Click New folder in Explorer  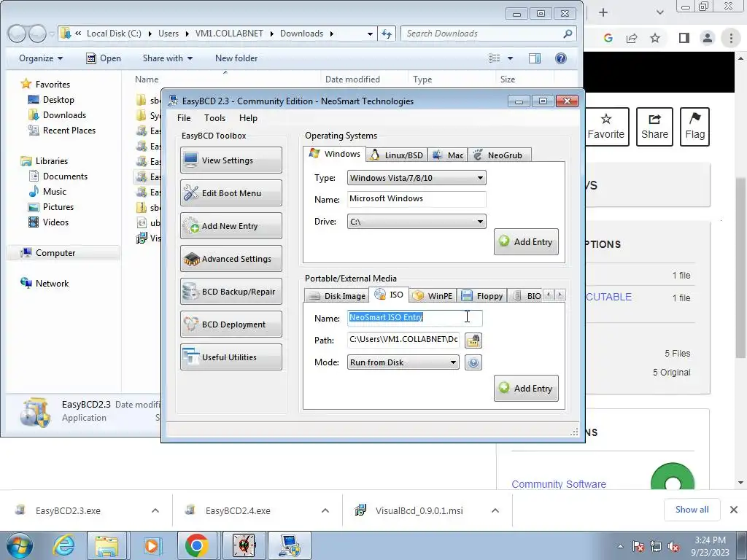tap(236, 58)
